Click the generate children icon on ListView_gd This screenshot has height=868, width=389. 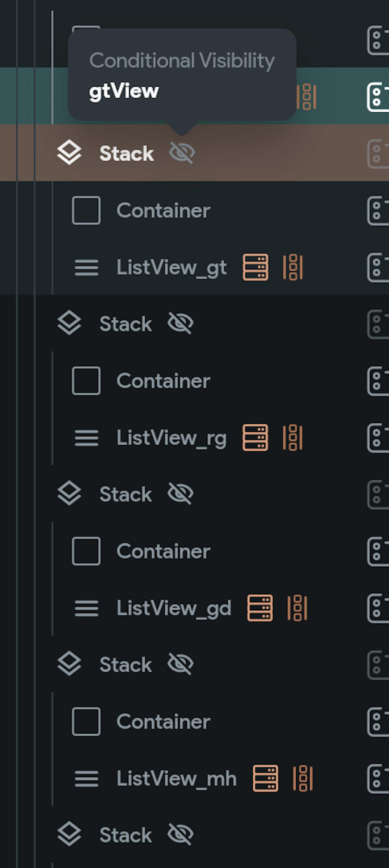[x=298, y=608]
